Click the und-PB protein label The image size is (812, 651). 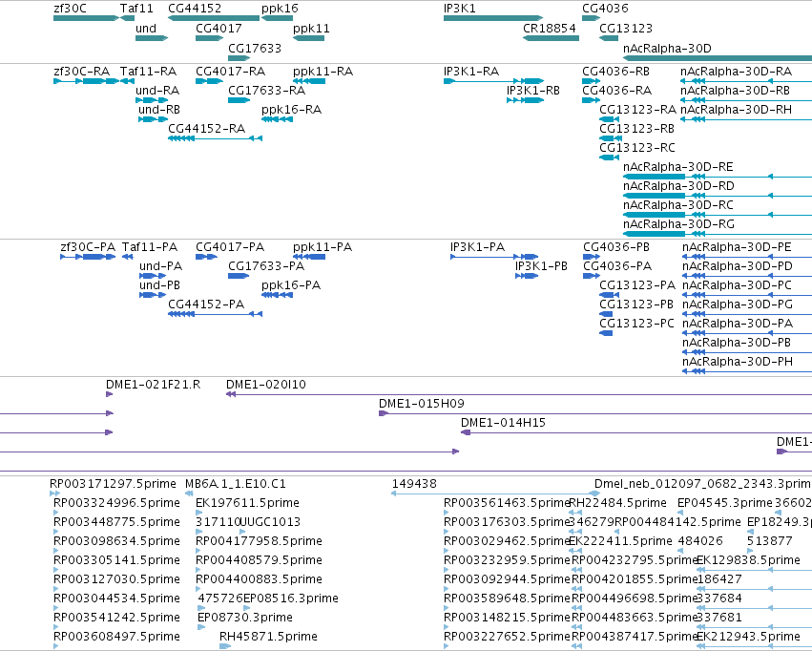click(x=159, y=285)
